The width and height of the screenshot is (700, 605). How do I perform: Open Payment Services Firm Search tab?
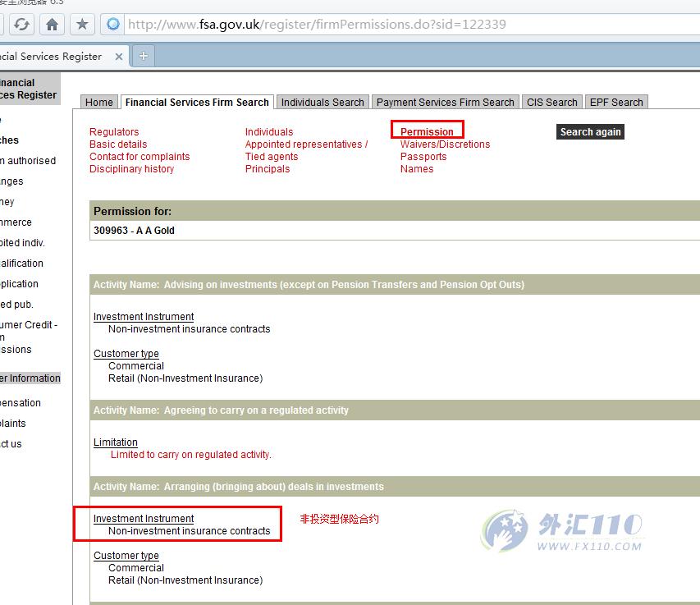(445, 103)
